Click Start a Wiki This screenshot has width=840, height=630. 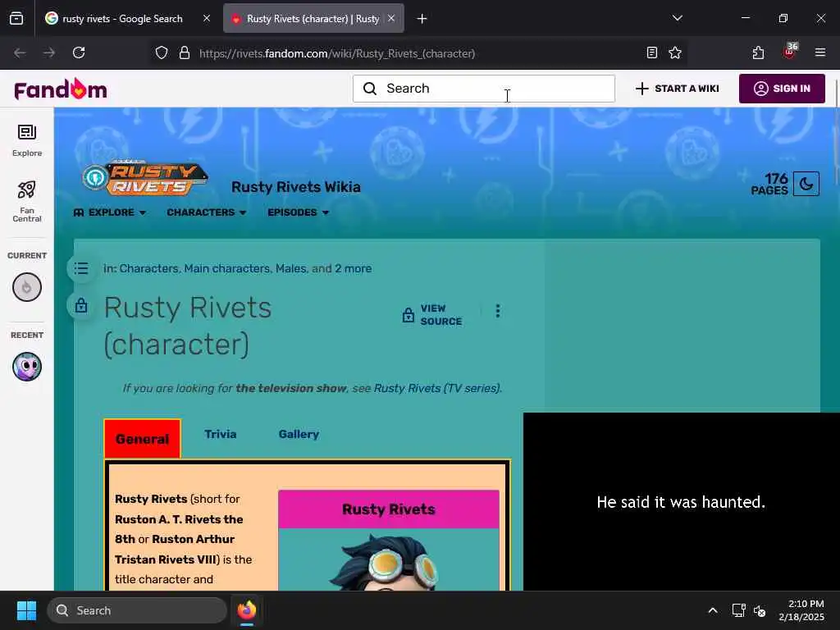tap(677, 89)
